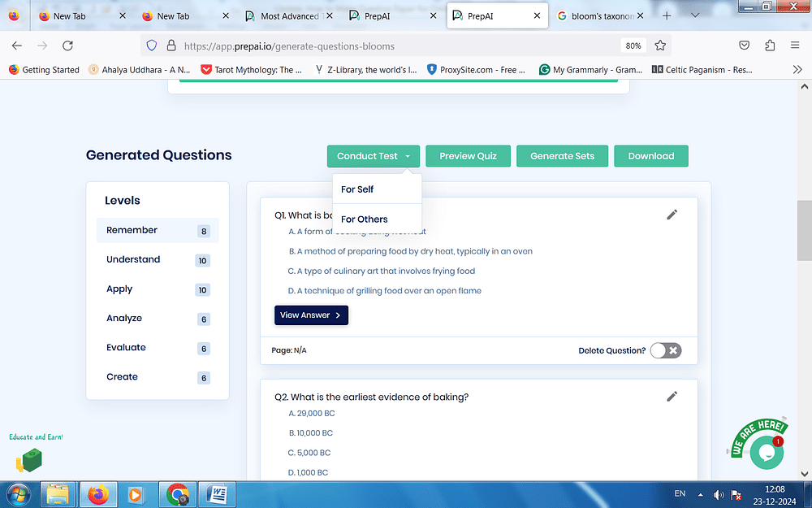This screenshot has width=812, height=508.
Task: Bookmark this page with the star icon
Action: coord(660,46)
